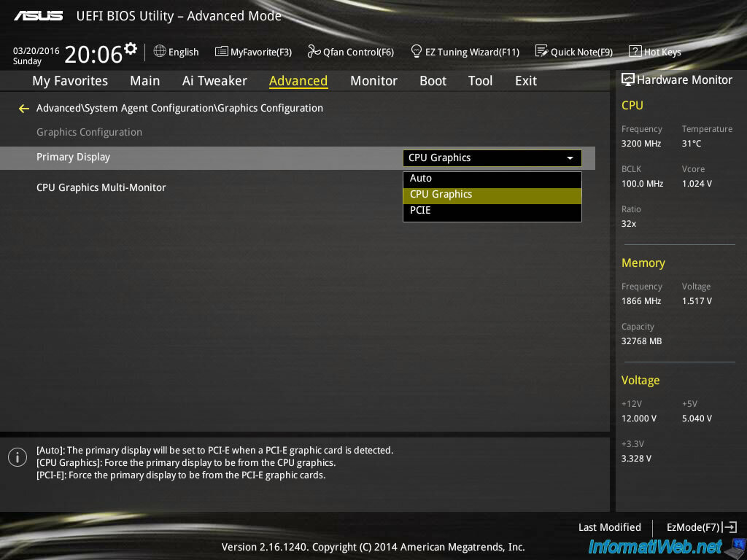Choose CPU Graphics option in the list
747x560 pixels.
(492, 194)
